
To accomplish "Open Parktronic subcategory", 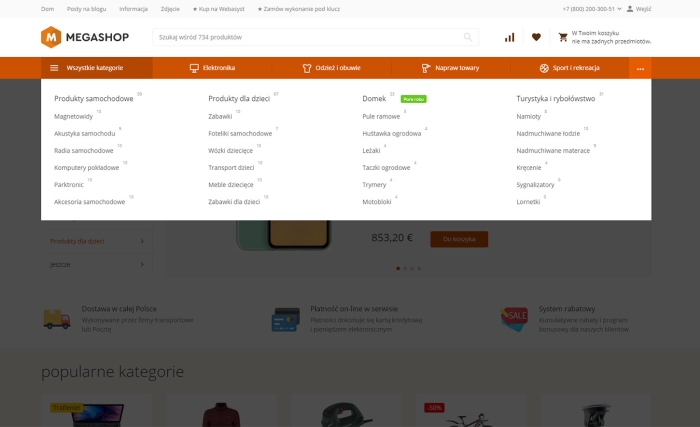I will [x=69, y=184].
